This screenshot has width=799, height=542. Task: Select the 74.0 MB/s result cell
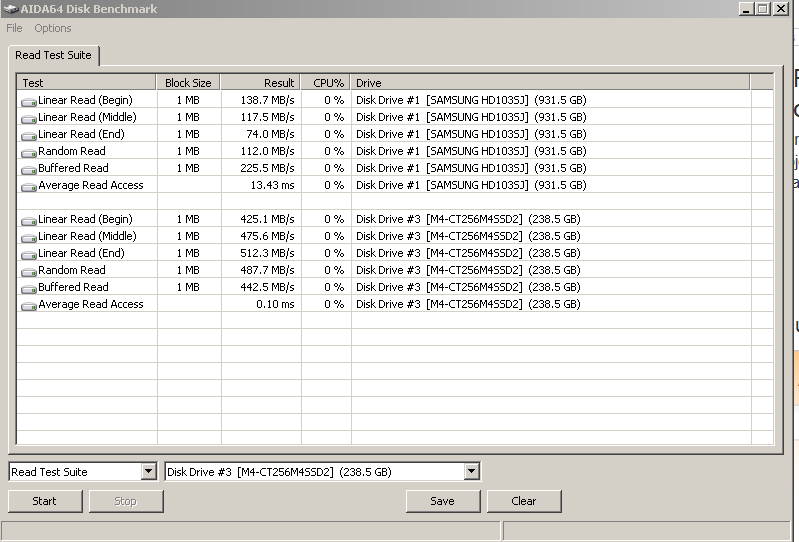[270, 134]
